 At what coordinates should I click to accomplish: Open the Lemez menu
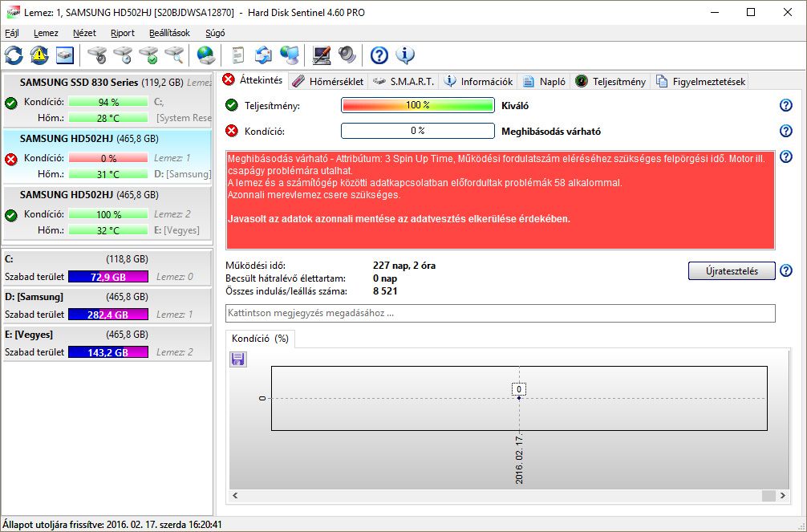click(46, 33)
